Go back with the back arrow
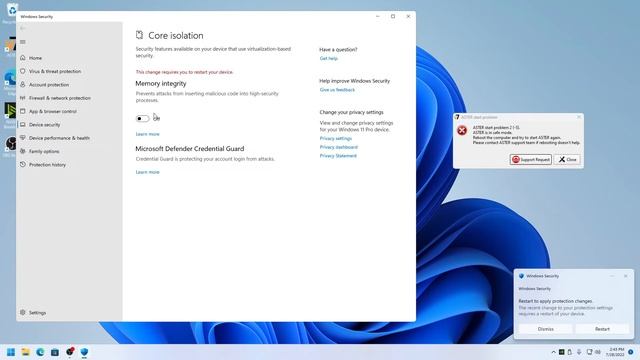The width and height of the screenshot is (640, 360). click(x=23, y=28)
